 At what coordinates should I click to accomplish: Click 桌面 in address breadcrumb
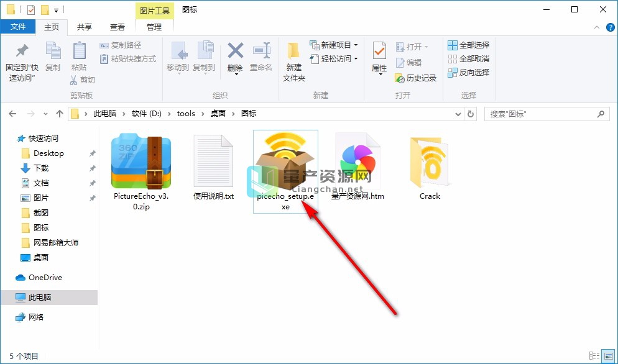pos(218,114)
